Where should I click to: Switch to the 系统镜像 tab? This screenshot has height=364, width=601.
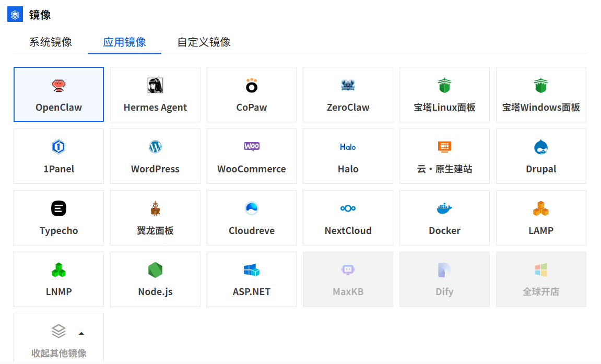(51, 42)
